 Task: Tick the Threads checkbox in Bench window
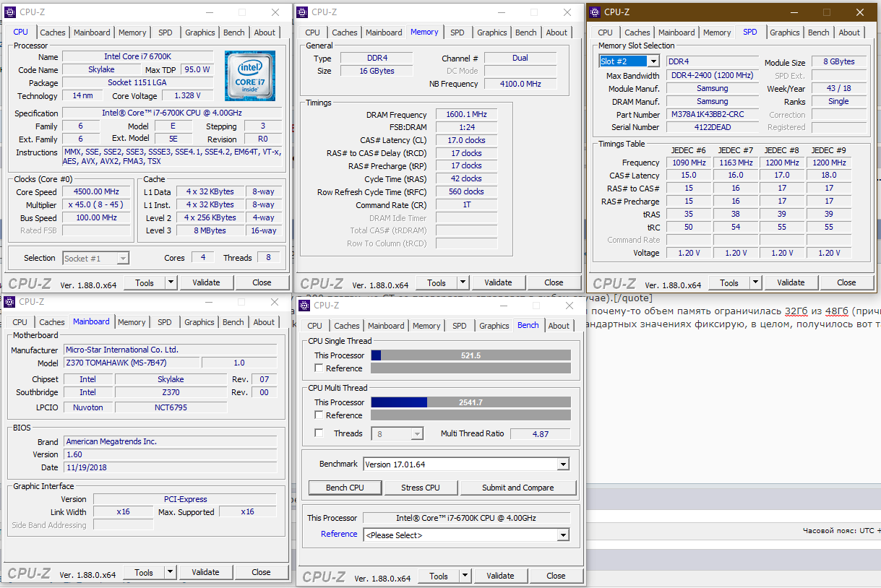(x=319, y=433)
